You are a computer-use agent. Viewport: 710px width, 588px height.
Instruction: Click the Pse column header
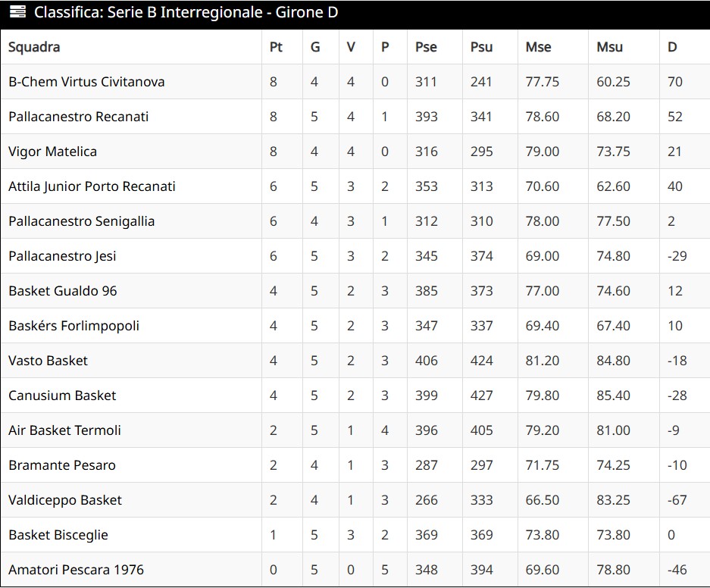[x=426, y=47]
